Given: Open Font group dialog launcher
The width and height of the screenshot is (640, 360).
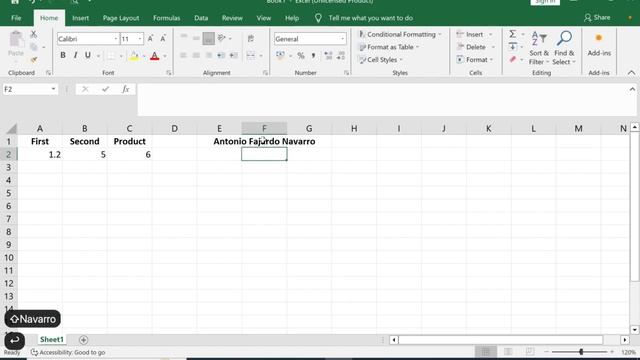Looking at the screenshot, I should point(169,73).
